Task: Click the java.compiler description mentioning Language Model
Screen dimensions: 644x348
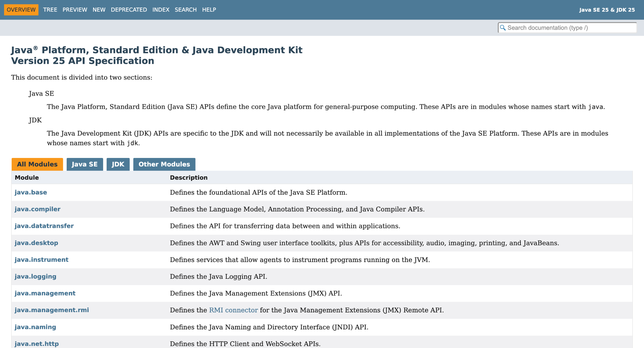Action: click(297, 209)
